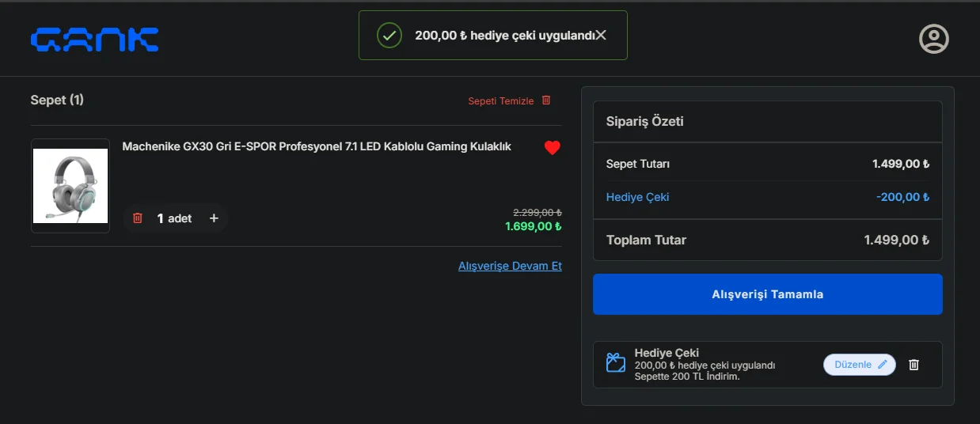The height and width of the screenshot is (424, 980).
Task: Click the green checkmark in the notification
Action: [389, 35]
